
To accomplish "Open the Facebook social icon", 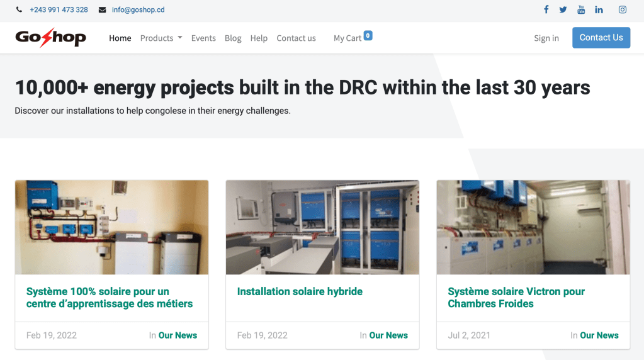I will pos(546,9).
